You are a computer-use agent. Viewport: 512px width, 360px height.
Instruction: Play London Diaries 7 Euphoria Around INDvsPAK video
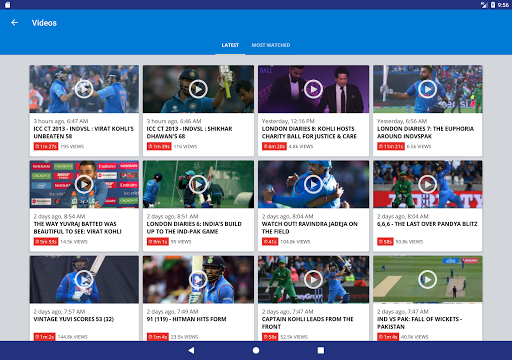coord(428,89)
